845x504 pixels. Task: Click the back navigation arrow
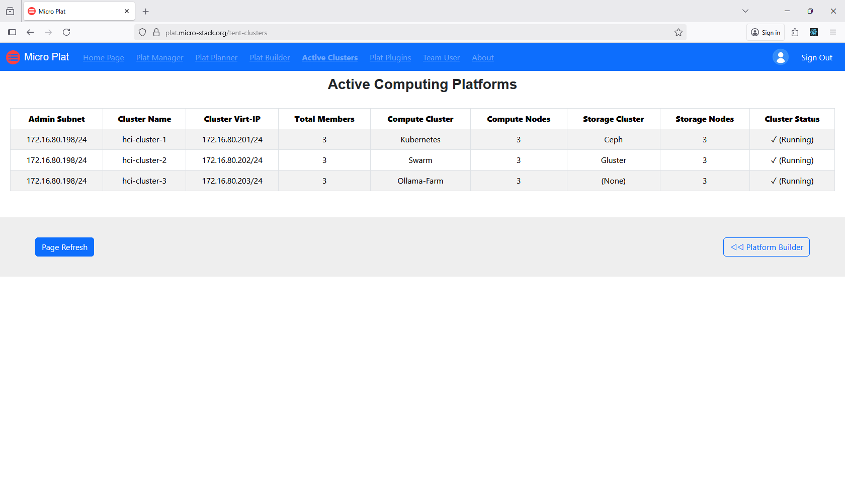30,32
